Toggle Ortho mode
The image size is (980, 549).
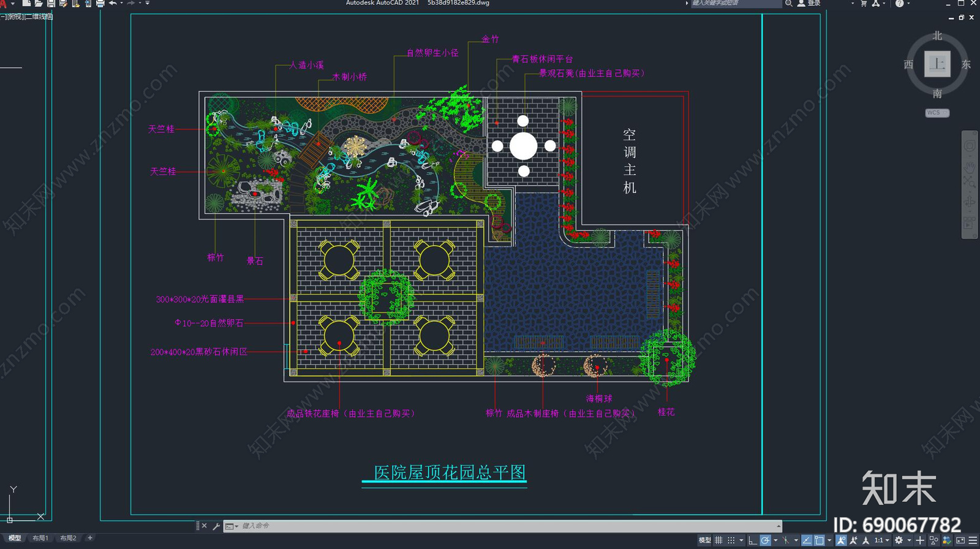(x=753, y=540)
